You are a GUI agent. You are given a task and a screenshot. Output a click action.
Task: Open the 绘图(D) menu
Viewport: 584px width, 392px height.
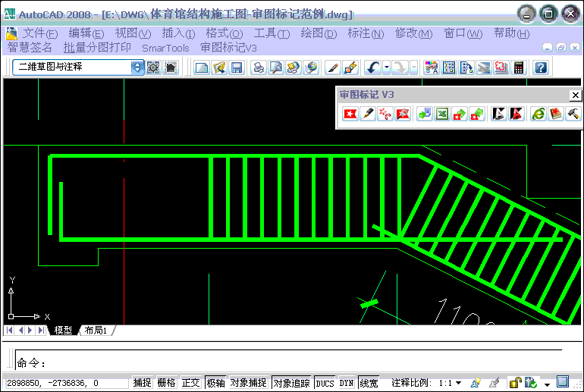click(x=319, y=33)
